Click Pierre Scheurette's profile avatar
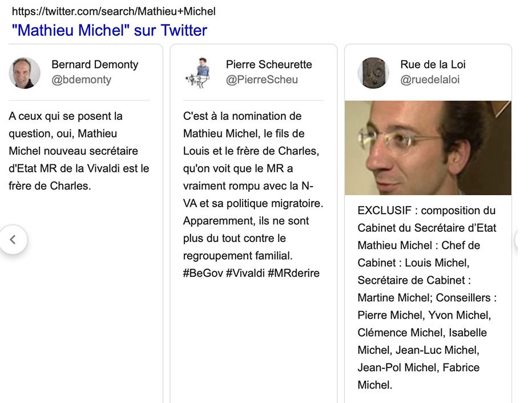The height and width of the screenshot is (403, 532). [x=198, y=73]
